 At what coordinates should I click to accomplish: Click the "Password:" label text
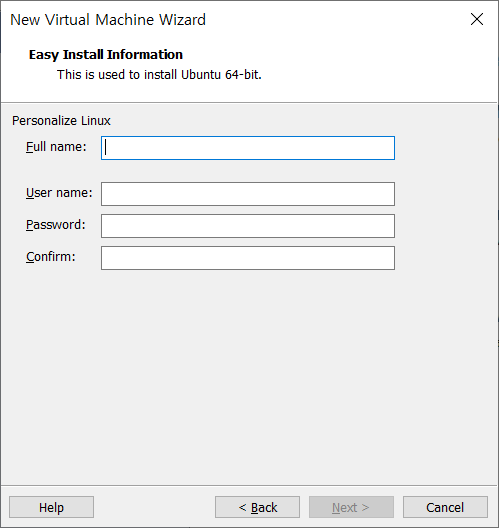(x=56, y=225)
